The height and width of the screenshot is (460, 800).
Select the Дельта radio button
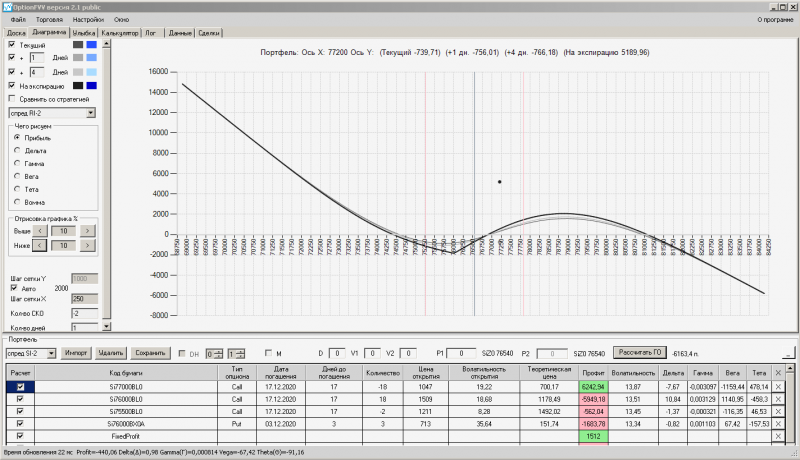click(17, 150)
